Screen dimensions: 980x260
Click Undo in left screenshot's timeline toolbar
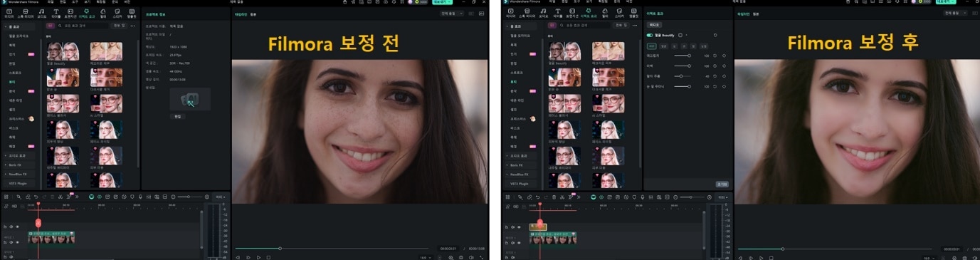[36, 196]
